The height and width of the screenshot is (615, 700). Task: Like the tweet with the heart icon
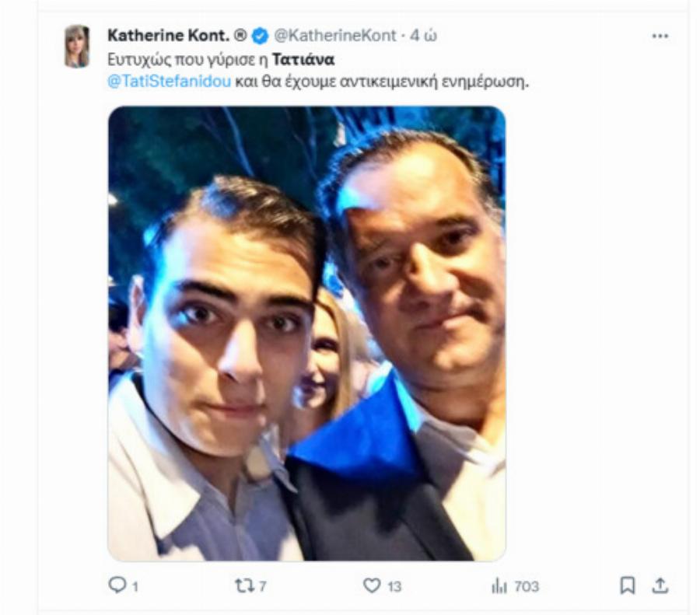373,585
